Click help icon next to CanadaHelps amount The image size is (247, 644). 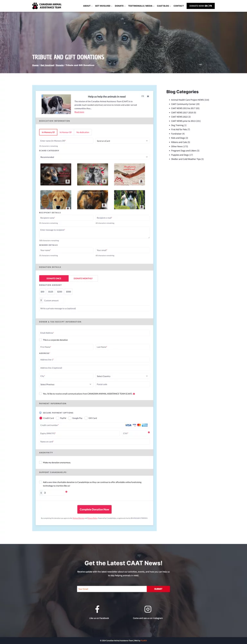pyautogui.click(x=66, y=492)
